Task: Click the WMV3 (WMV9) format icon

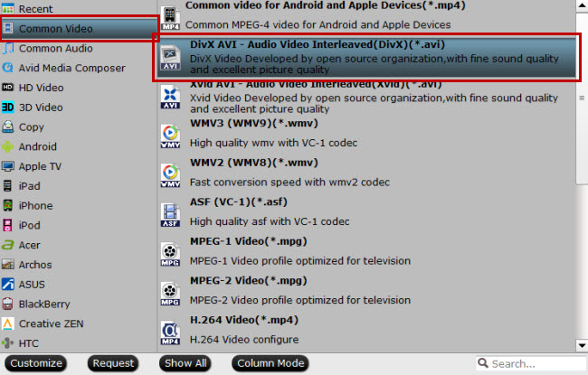Action: 170,136
